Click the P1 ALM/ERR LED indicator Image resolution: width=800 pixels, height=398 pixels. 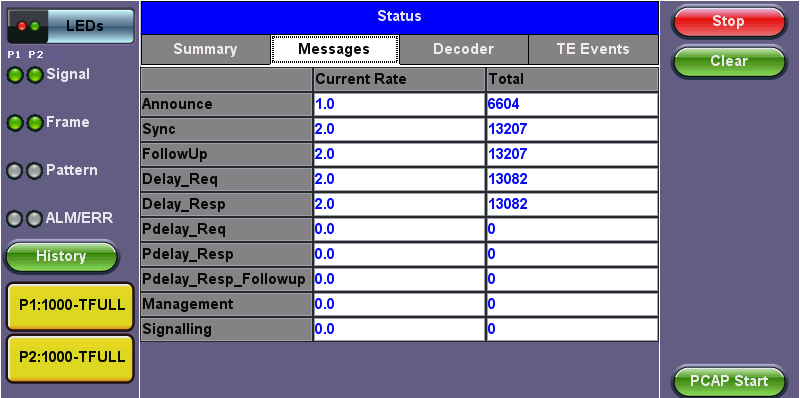click(x=14, y=219)
